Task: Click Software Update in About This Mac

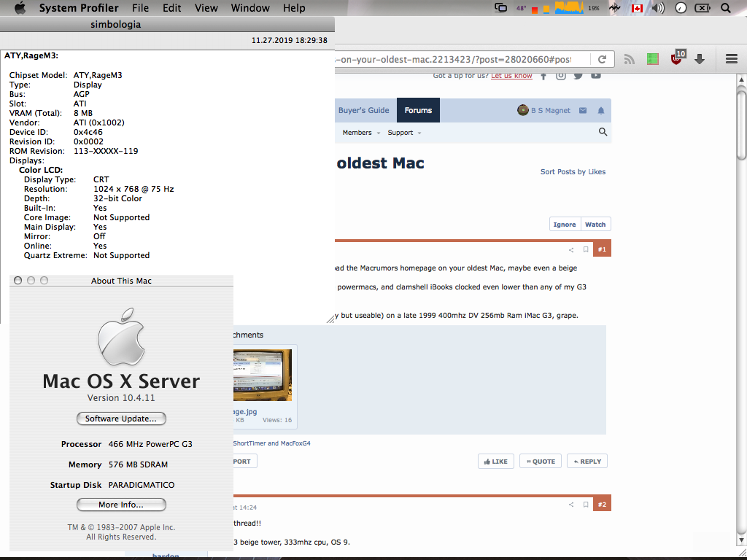Action: click(x=121, y=419)
